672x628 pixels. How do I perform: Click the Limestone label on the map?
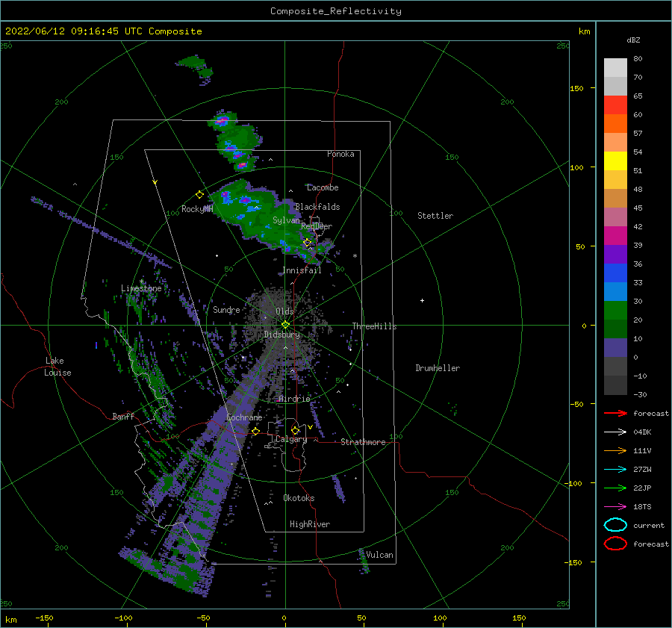141,288
